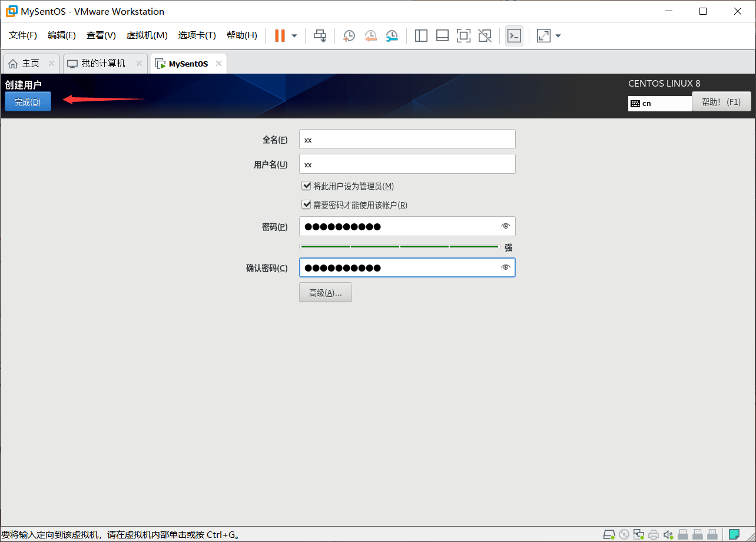Revert the virtual machine to its snapshot
This screenshot has height=542, width=756.
click(x=370, y=36)
